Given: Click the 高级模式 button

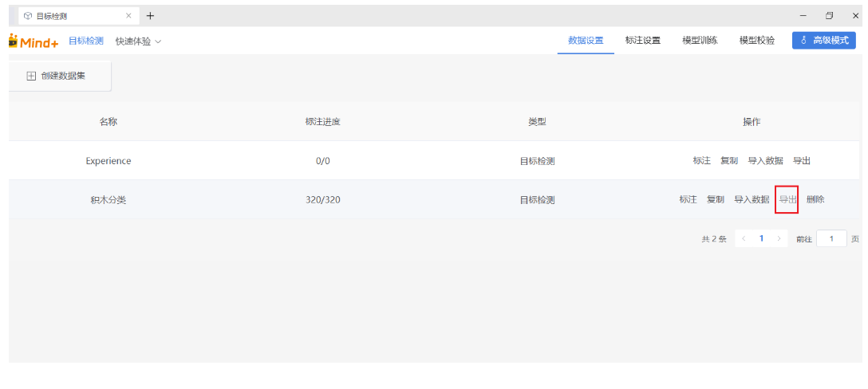Looking at the screenshot, I should (x=823, y=41).
